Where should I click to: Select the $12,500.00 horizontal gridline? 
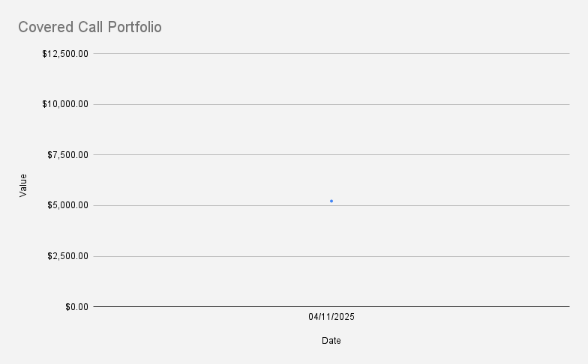point(225,53)
